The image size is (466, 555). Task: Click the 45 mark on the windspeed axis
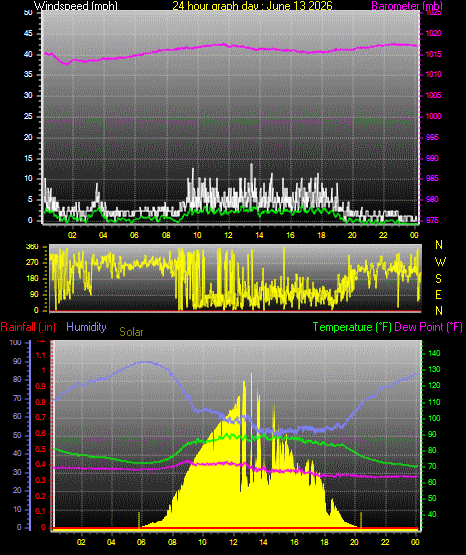click(28, 34)
